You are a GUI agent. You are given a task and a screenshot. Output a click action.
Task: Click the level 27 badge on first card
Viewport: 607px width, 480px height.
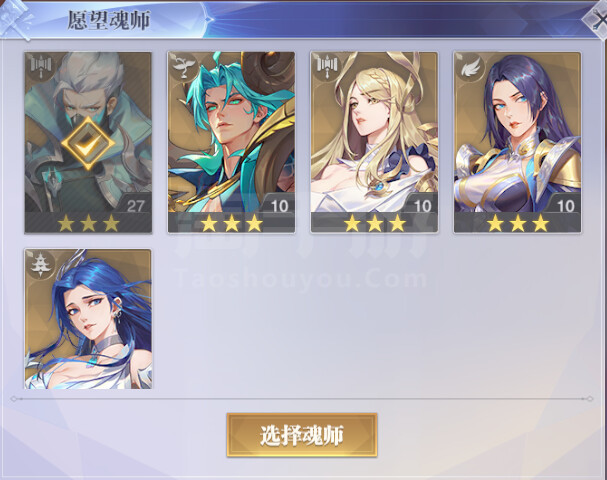135,205
